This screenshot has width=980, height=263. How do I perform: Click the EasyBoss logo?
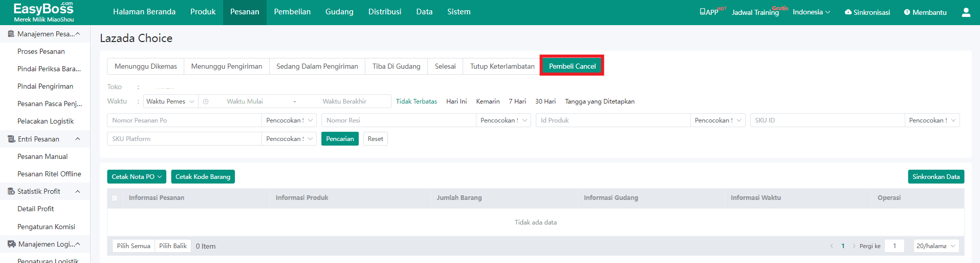(x=43, y=12)
